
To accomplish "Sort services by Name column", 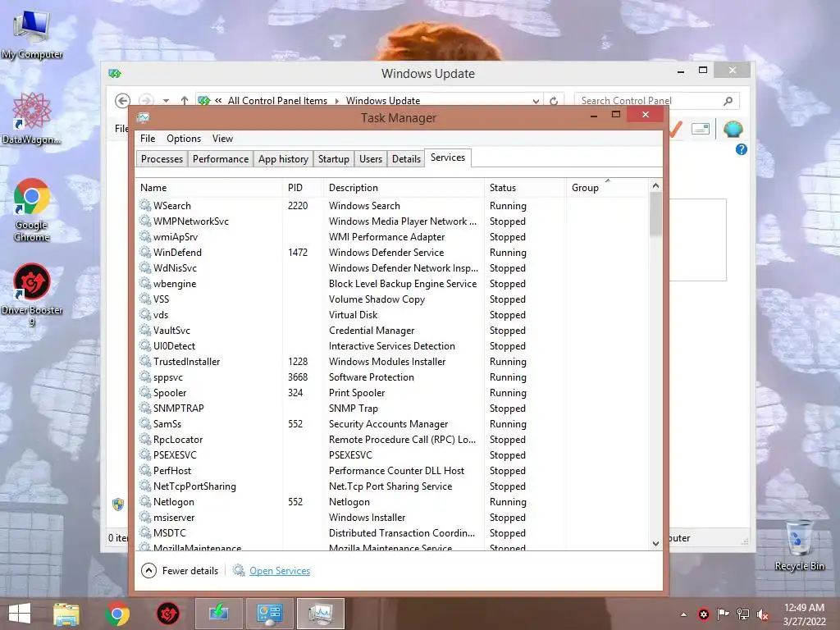I will (x=208, y=188).
